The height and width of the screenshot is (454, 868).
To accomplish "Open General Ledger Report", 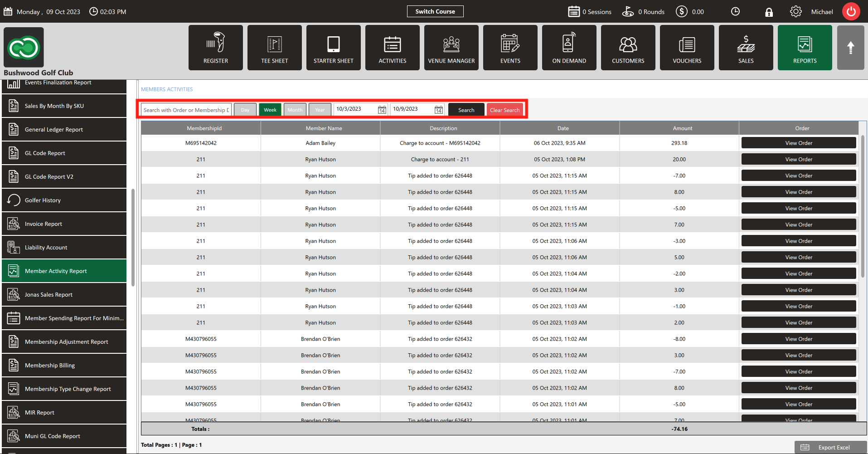I will click(64, 129).
